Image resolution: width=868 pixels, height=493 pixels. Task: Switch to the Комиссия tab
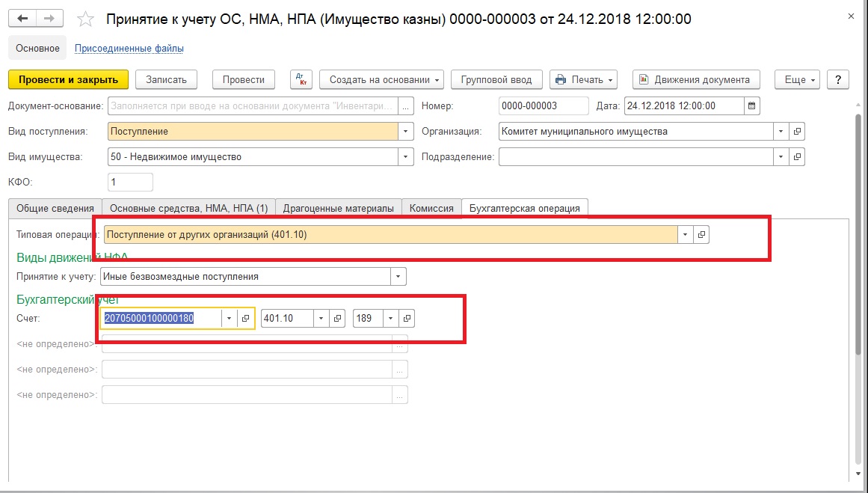(431, 208)
